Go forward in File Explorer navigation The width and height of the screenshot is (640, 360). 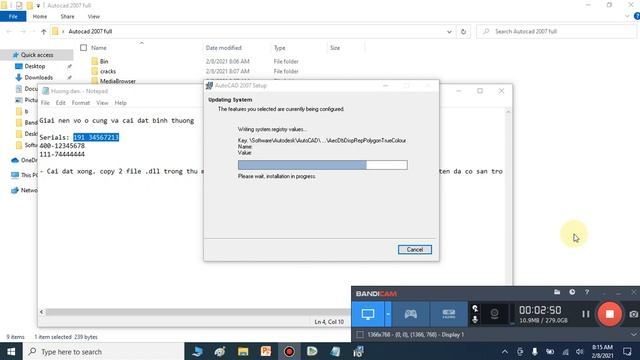[x=23, y=31]
